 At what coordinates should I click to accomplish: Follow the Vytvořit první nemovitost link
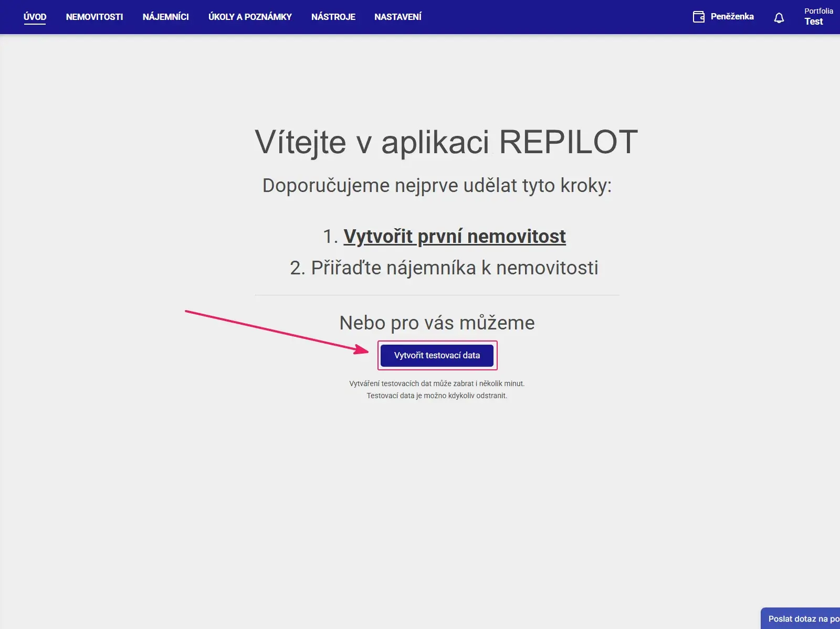pos(455,236)
